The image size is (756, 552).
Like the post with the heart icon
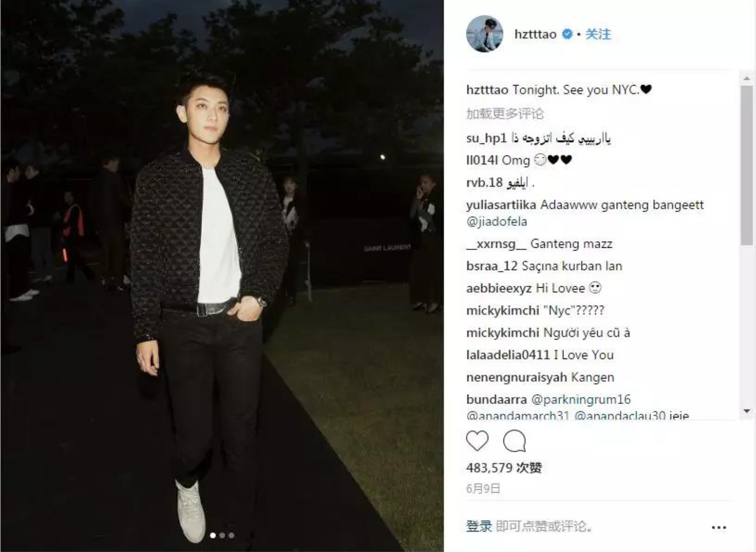[x=477, y=440]
